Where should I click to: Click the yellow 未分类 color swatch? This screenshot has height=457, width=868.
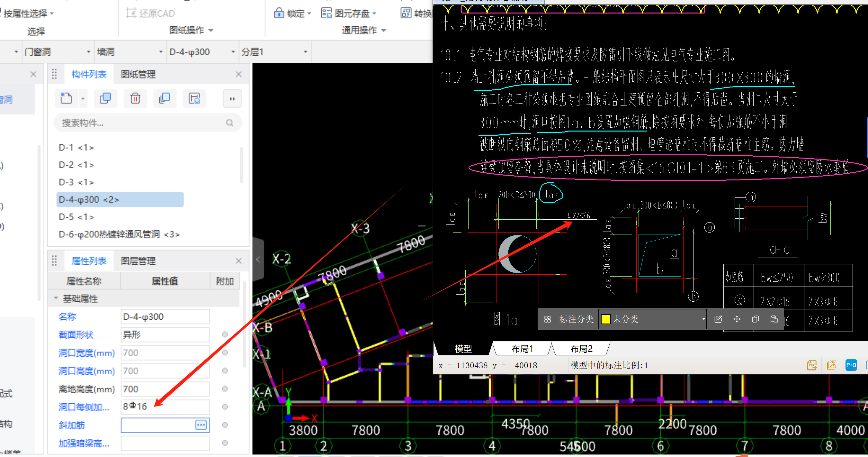coord(605,319)
